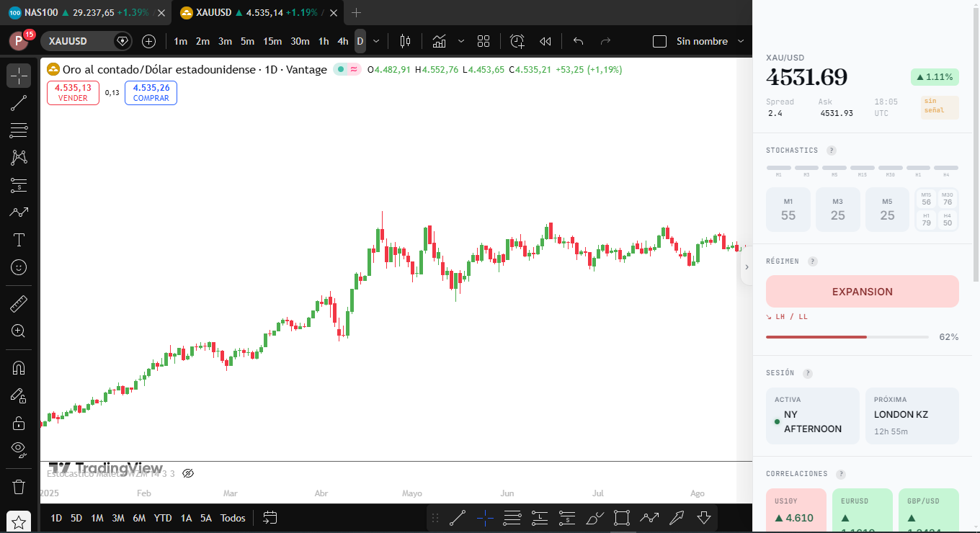Image resolution: width=980 pixels, height=533 pixels.
Task: Activate the zoom in tool
Action: 19,331
